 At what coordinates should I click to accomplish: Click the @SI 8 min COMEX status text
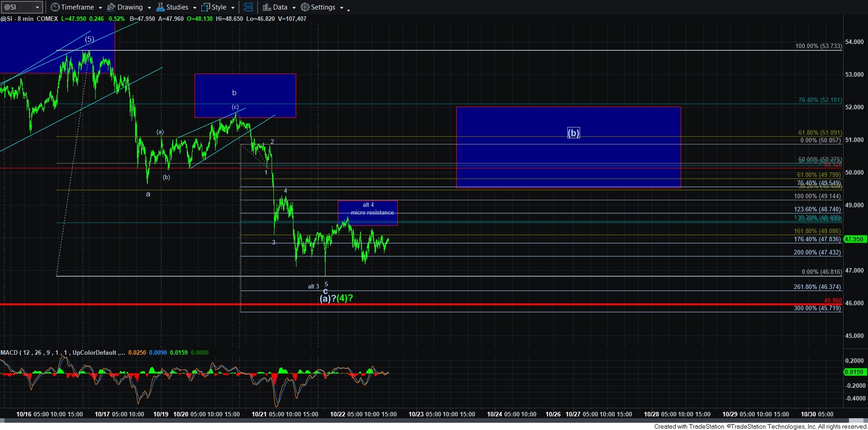click(x=29, y=19)
